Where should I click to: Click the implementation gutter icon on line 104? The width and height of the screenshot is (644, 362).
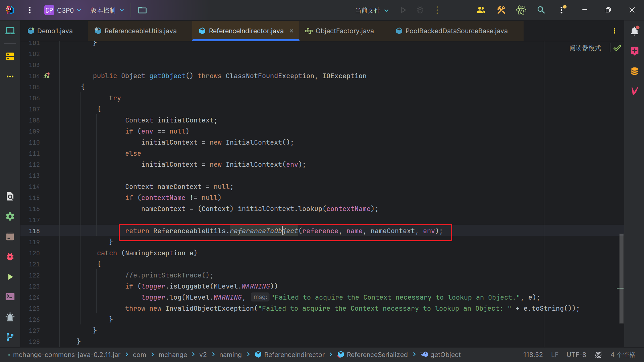pos(47,76)
